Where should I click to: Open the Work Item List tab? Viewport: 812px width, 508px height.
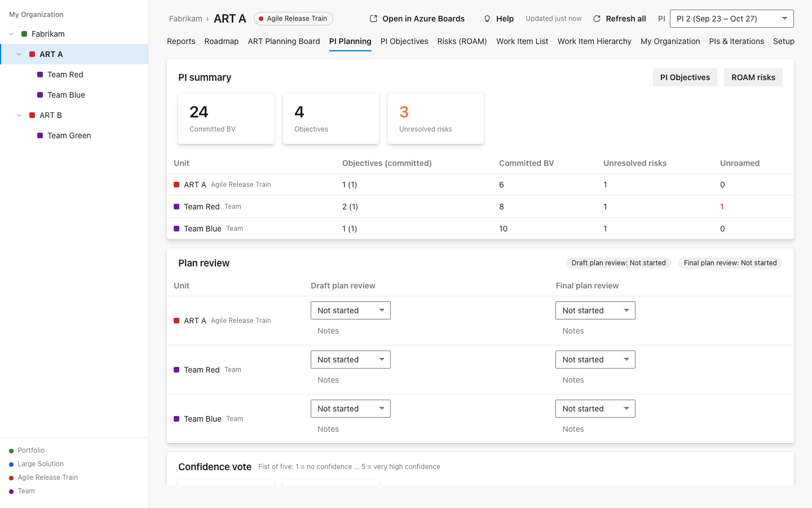tap(522, 41)
